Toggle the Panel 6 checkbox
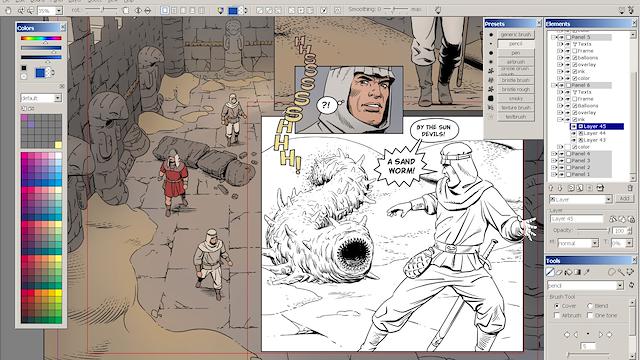 (568, 85)
